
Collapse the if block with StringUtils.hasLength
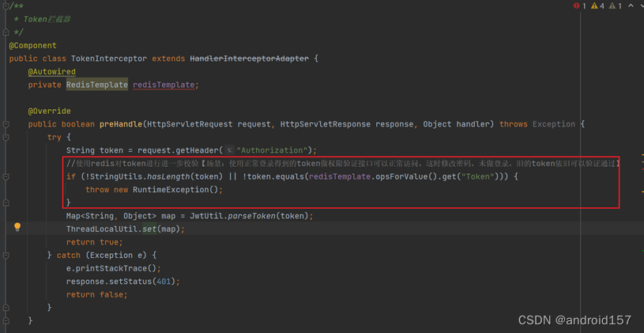[6, 176]
